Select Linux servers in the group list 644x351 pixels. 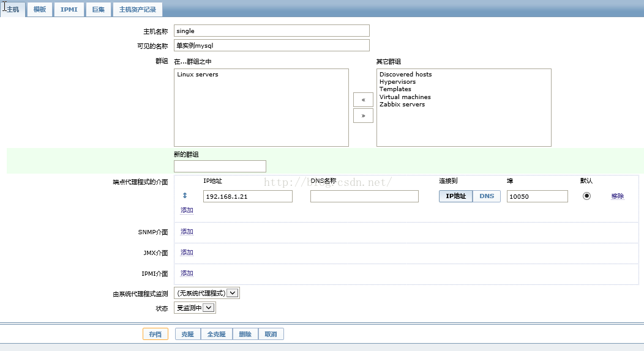(198, 74)
